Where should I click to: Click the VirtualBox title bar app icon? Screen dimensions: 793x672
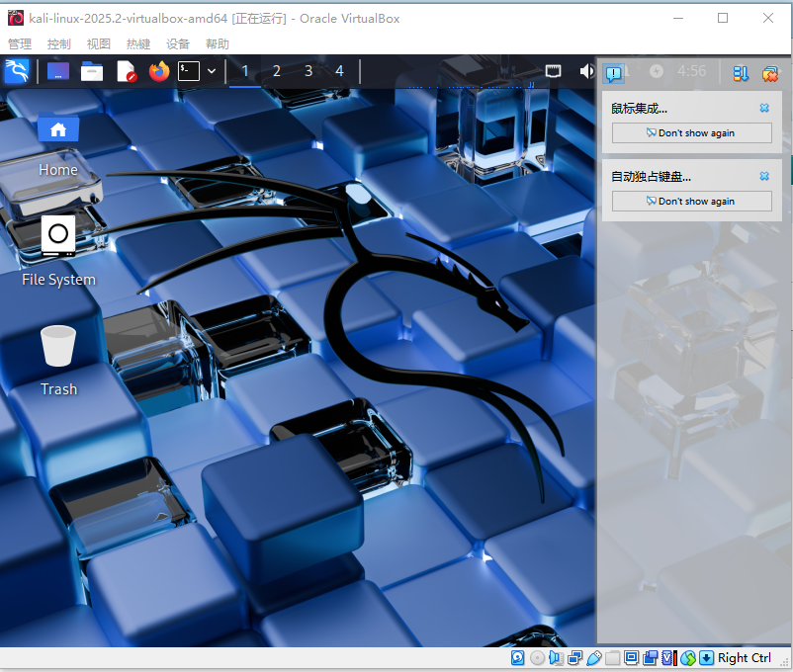(x=16, y=18)
